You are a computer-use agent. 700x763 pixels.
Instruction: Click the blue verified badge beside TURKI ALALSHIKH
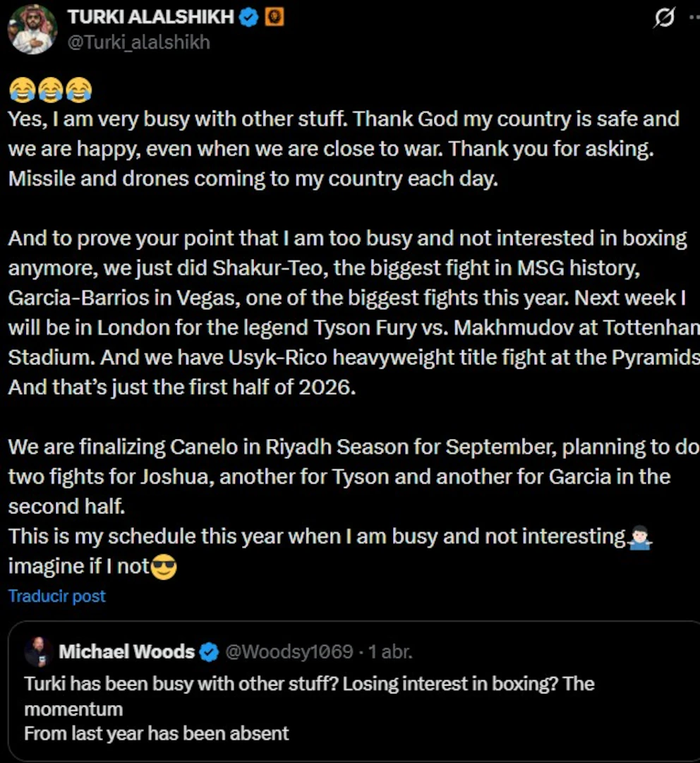[249, 18]
